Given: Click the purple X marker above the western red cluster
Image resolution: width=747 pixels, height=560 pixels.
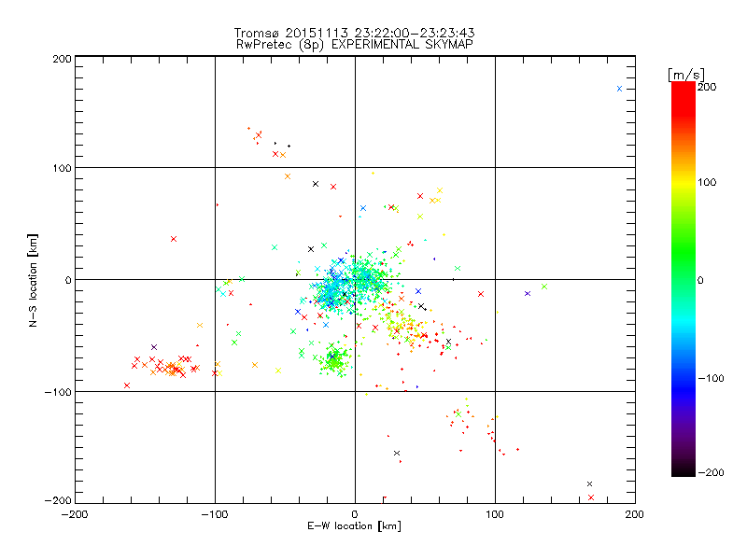Looking at the screenshot, I should (x=154, y=347).
